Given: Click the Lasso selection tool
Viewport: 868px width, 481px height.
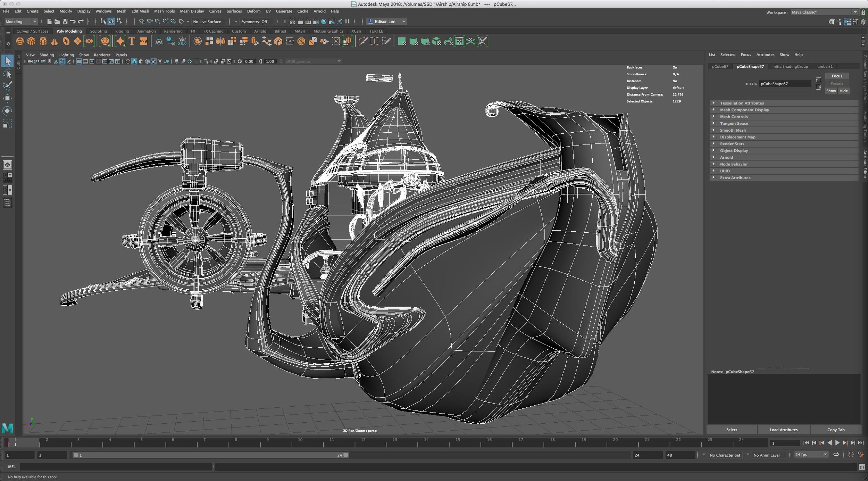Looking at the screenshot, I should click(x=8, y=73).
